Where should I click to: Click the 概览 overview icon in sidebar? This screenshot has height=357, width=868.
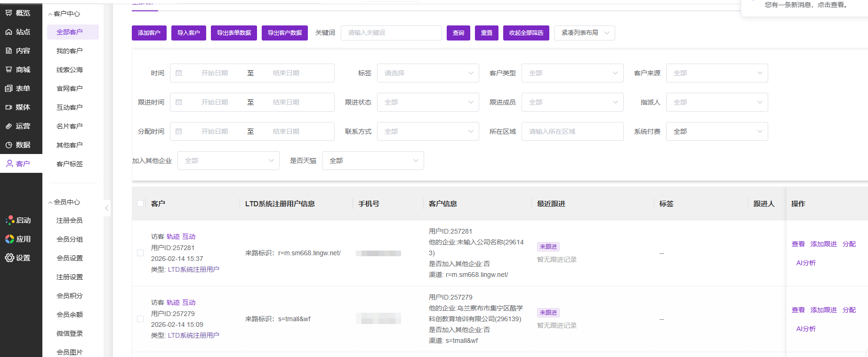[9, 13]
